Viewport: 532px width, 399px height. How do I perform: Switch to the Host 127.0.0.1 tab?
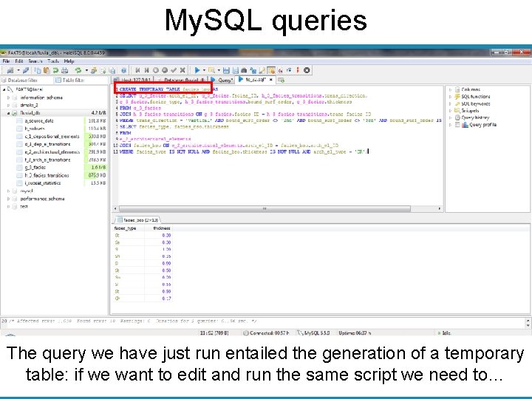coord(133,80)
